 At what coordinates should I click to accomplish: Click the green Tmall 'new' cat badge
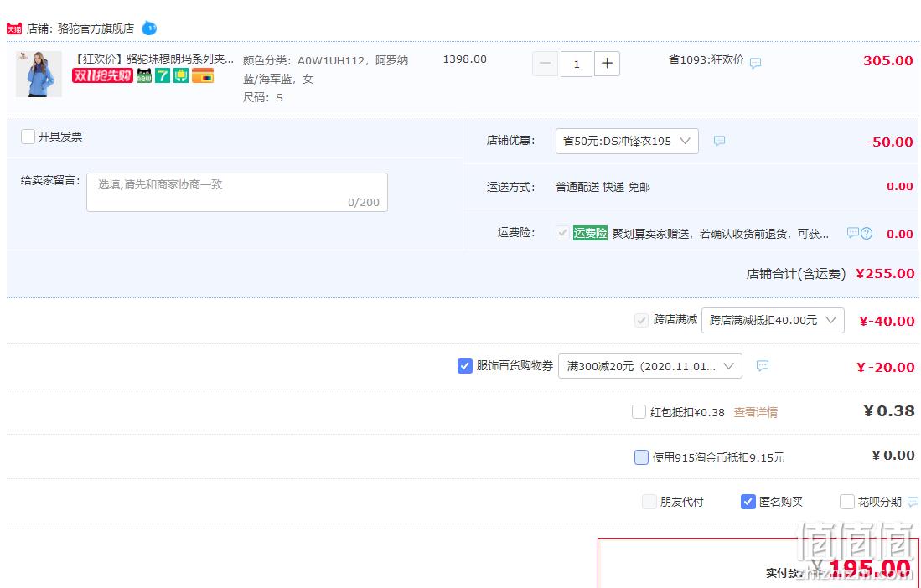pyautogui.click(x=144, y=75)
